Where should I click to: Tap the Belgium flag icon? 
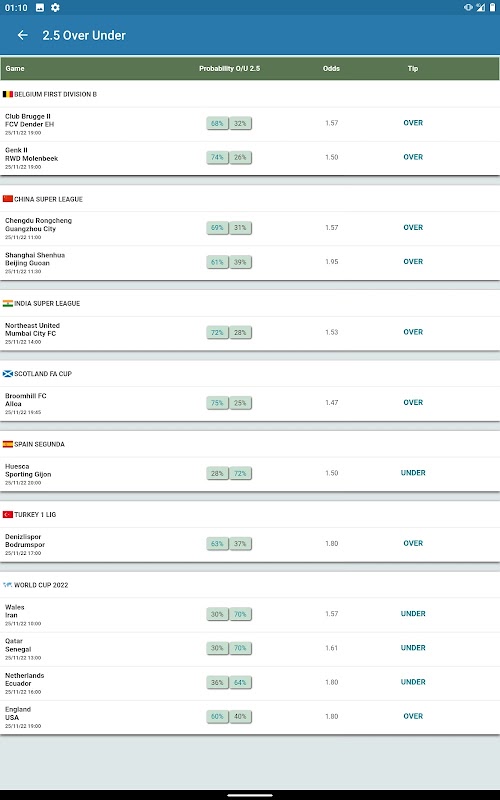click(x=8, y=94)
